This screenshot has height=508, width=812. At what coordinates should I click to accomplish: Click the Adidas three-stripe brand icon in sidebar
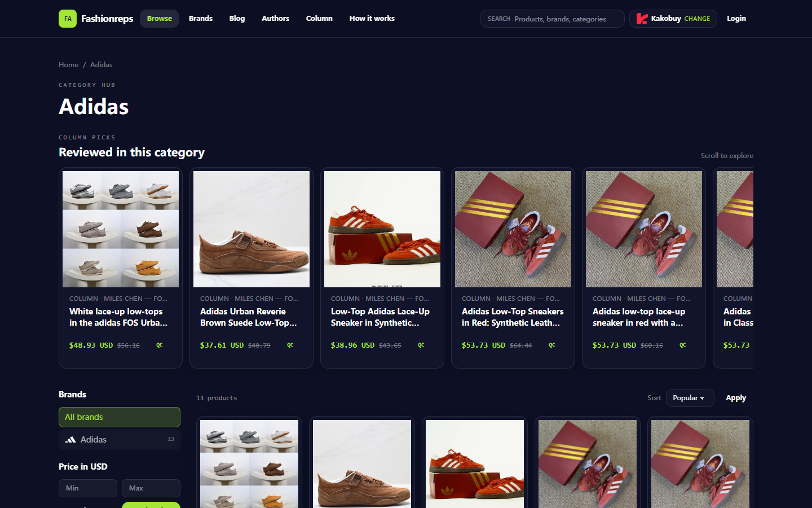(70, 440)
